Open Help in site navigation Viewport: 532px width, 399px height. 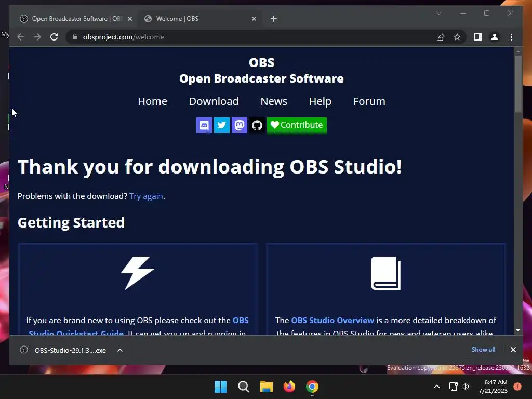click(320, 101)
